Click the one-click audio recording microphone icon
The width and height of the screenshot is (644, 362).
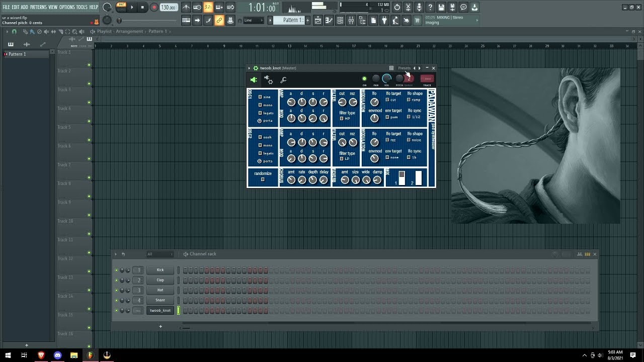[419, 8]
